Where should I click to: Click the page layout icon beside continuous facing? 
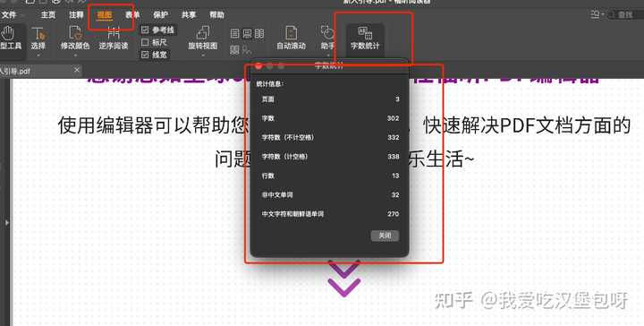pos(247,50)
